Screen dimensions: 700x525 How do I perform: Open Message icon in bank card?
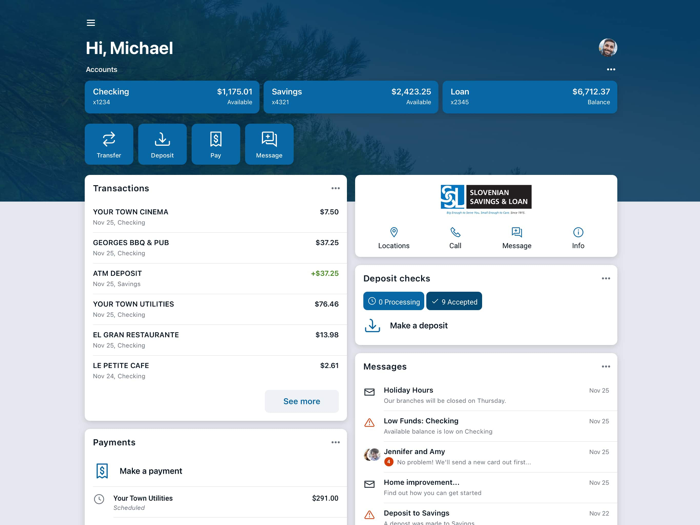[517, 232]
